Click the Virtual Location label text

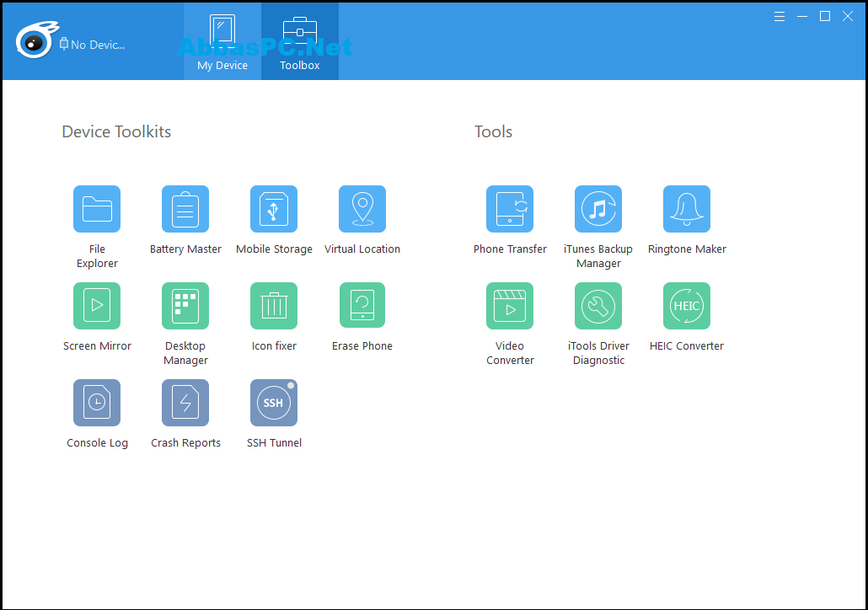coord(362,249)
